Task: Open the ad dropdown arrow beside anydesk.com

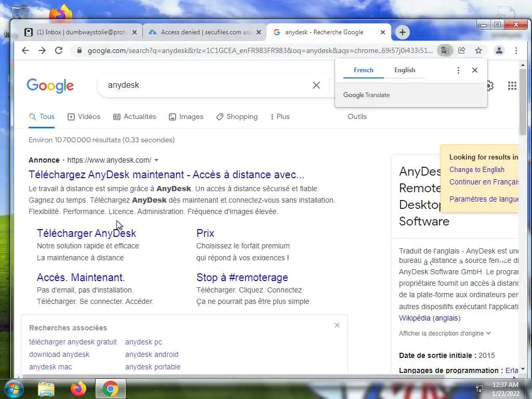Action: point(156,160)
